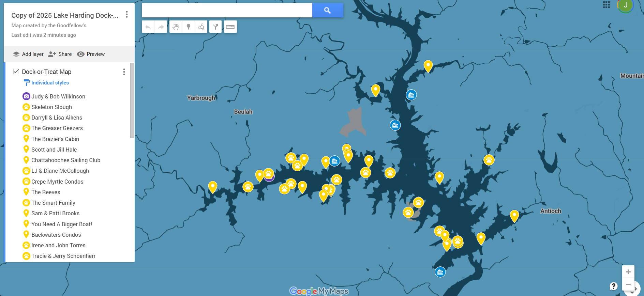
Task: Select the hand pan tool
Action: [176, 27]
